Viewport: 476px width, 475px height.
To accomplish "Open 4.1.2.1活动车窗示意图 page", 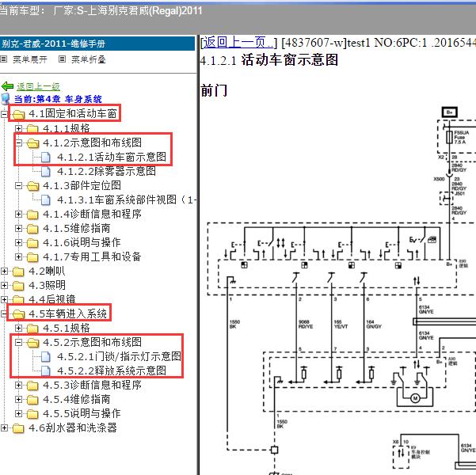I will (112, 158).
